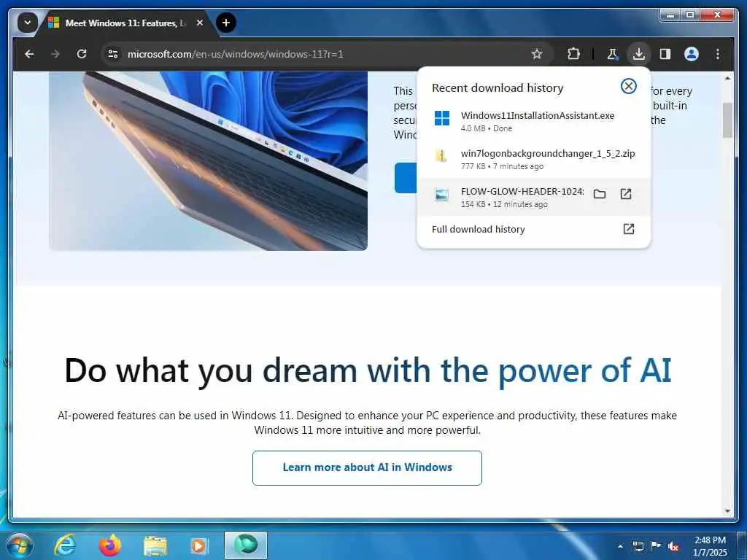Launch Firefox from the taskbar

[109, 545]
